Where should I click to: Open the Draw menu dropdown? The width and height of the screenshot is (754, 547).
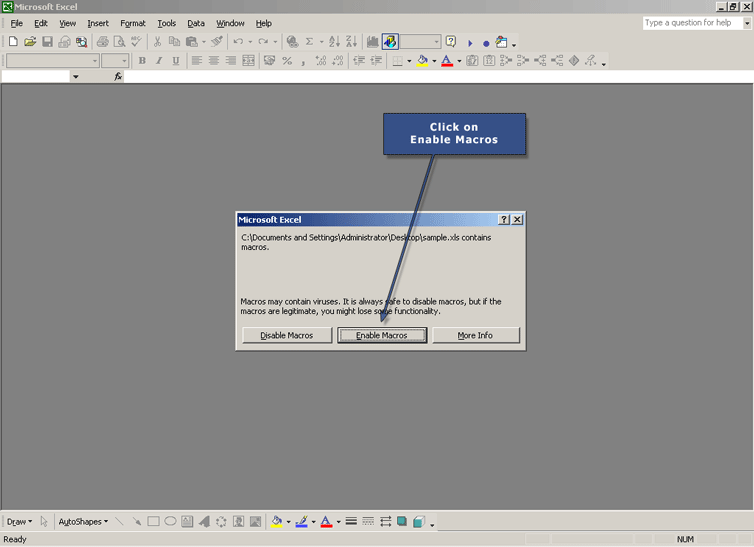19,522
